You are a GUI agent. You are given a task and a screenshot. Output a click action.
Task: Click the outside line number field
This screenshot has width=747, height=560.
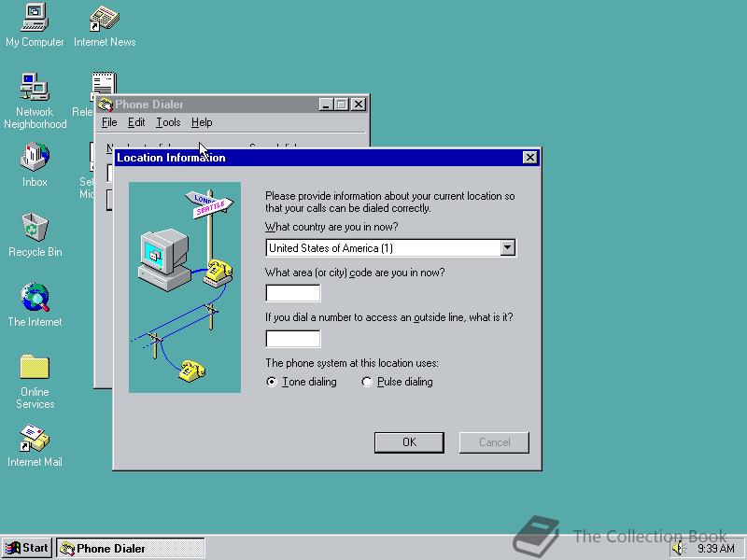[x=293, y=339]
